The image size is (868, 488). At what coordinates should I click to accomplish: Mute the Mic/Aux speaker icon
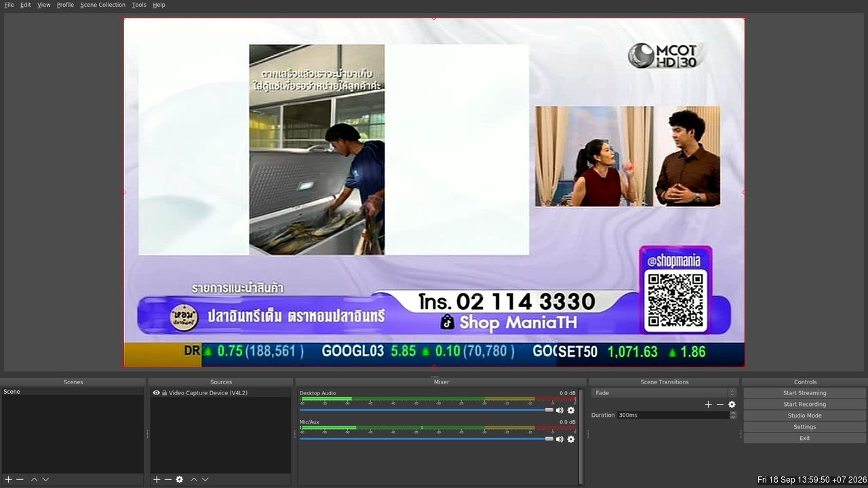[559, 439]
